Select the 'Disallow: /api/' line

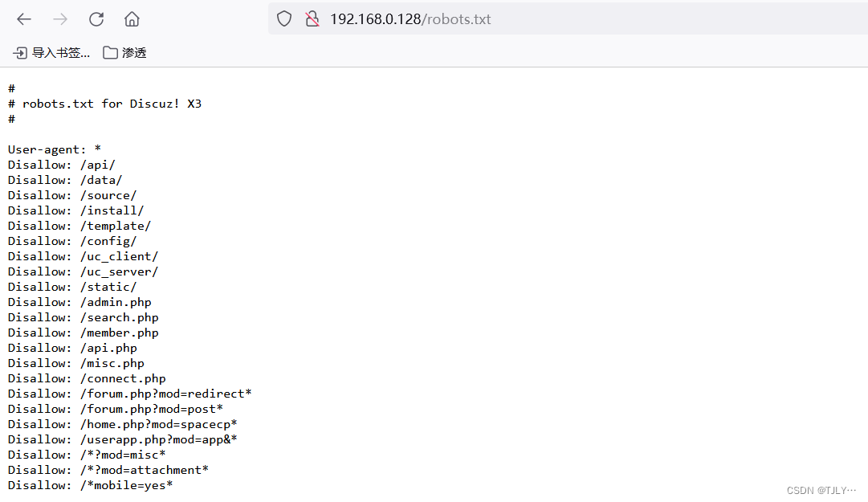[x=62, y=165]
